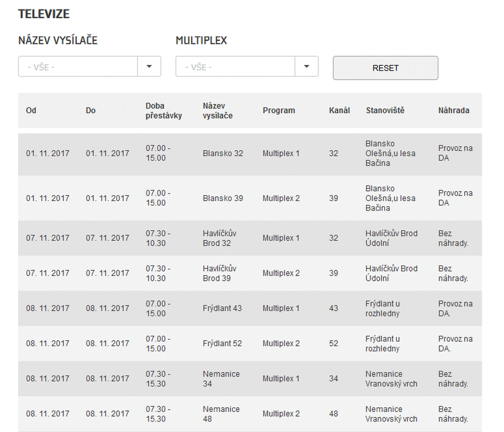Viewport: 504px width, 432px height.
Task: Click the Náhrada column header
Action: [454, 111]
